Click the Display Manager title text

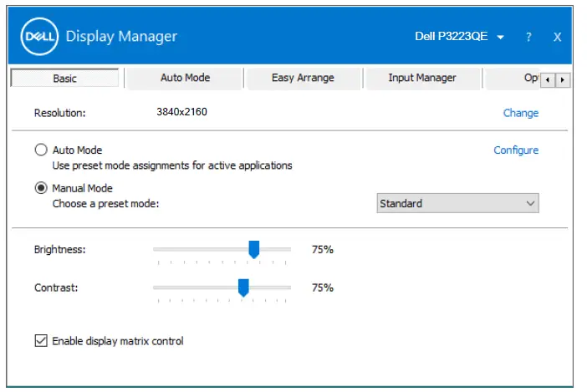click(121, 36)
